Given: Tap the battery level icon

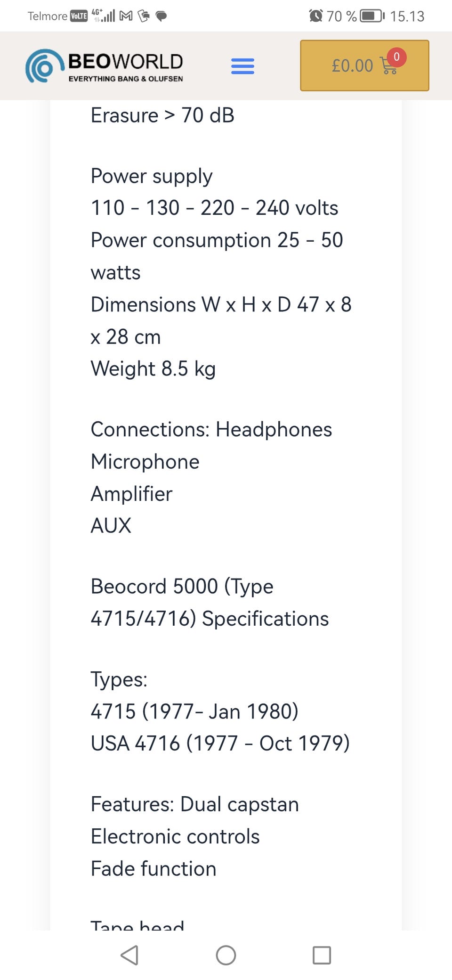Looking at the screenshot, I should 372,16.
